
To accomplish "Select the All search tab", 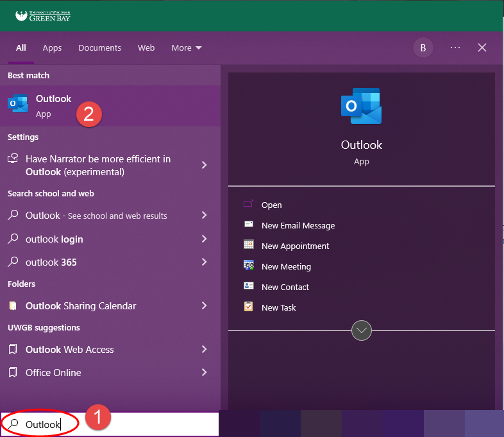I will pyautogui.click(x=21, y=48).
